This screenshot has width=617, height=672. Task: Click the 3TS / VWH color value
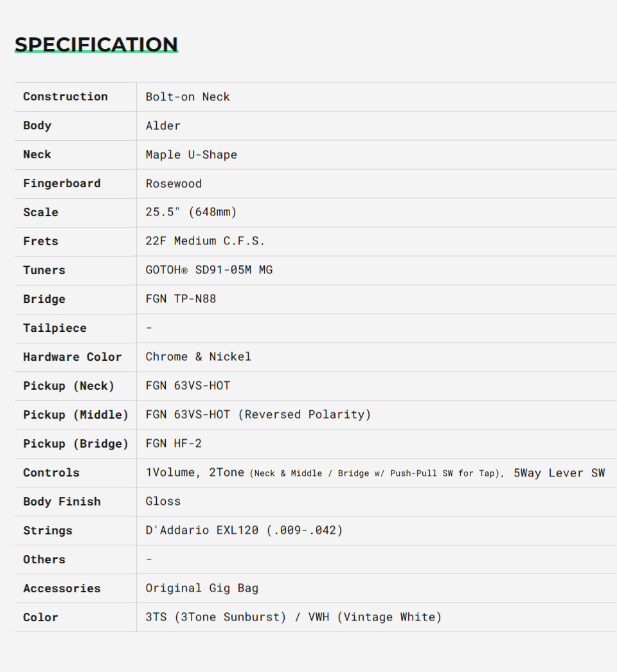point(294,617)
